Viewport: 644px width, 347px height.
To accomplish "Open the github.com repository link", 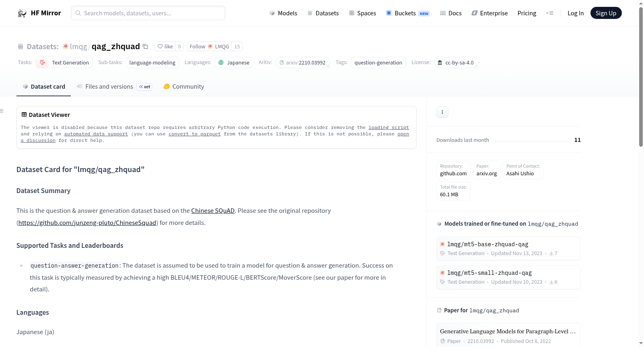I will click(453, 170).
